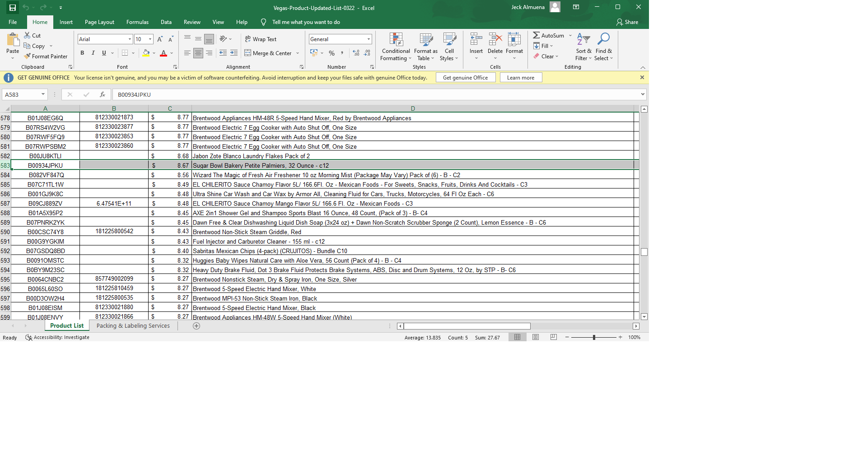Toggle Wrap Text
The image size is (868, 471).
[x=261, y=39]
